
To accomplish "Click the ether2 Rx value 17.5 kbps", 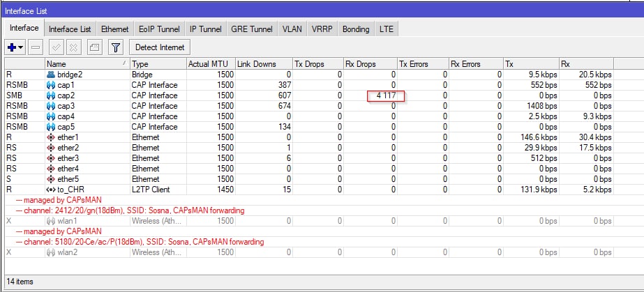I will tap(594, 148).
